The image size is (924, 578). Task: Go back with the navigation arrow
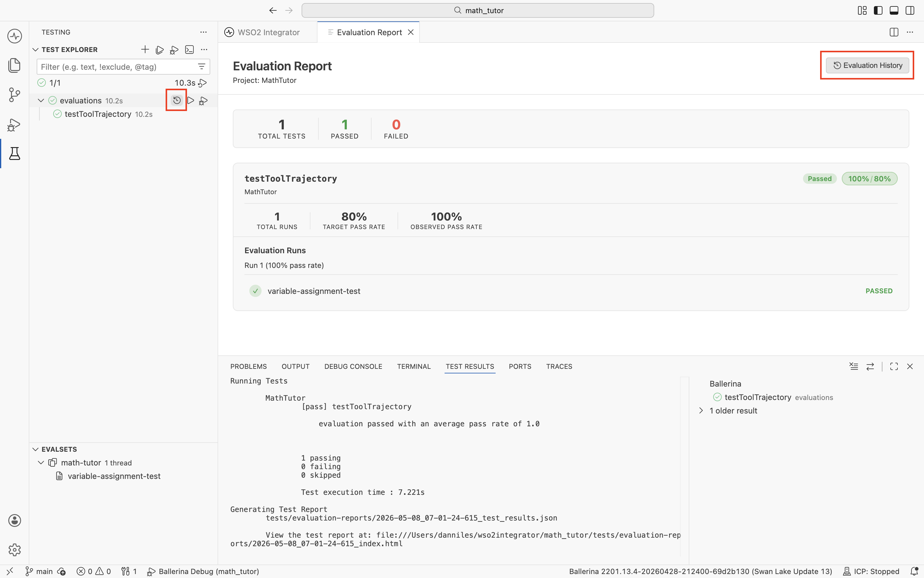(x=273, y=10)
